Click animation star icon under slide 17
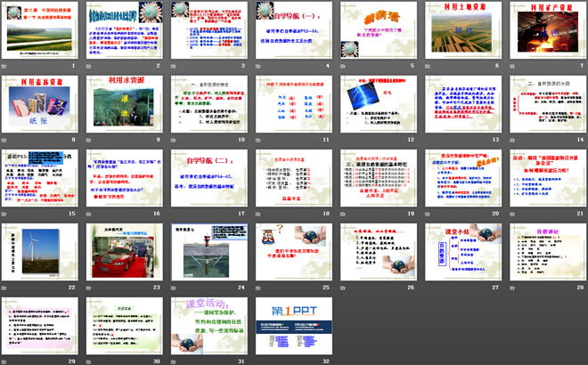The image size is (588, 365). coord(174,214)
